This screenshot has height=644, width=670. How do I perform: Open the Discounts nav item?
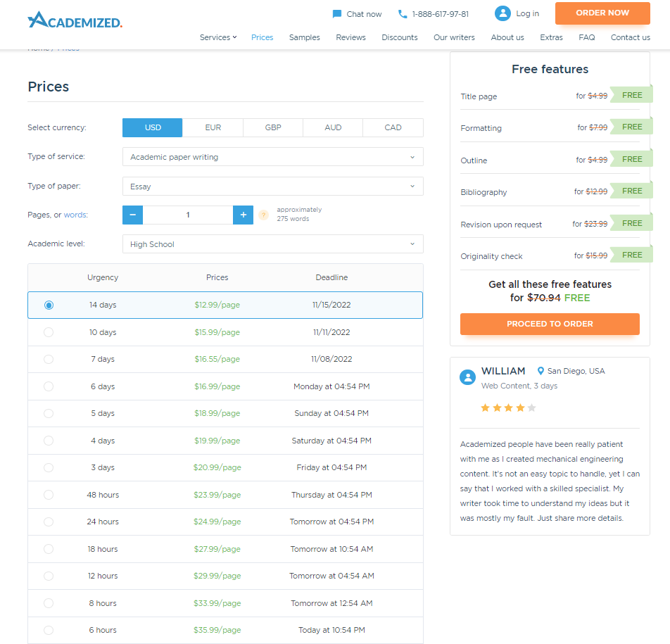(x=400, y=37)
